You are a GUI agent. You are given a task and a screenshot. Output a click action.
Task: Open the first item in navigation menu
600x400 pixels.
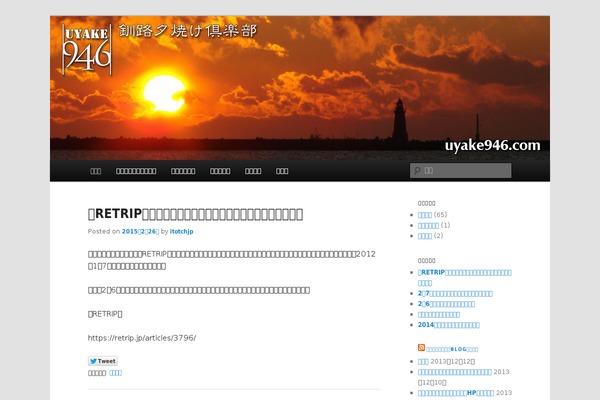tap(96, 171)
